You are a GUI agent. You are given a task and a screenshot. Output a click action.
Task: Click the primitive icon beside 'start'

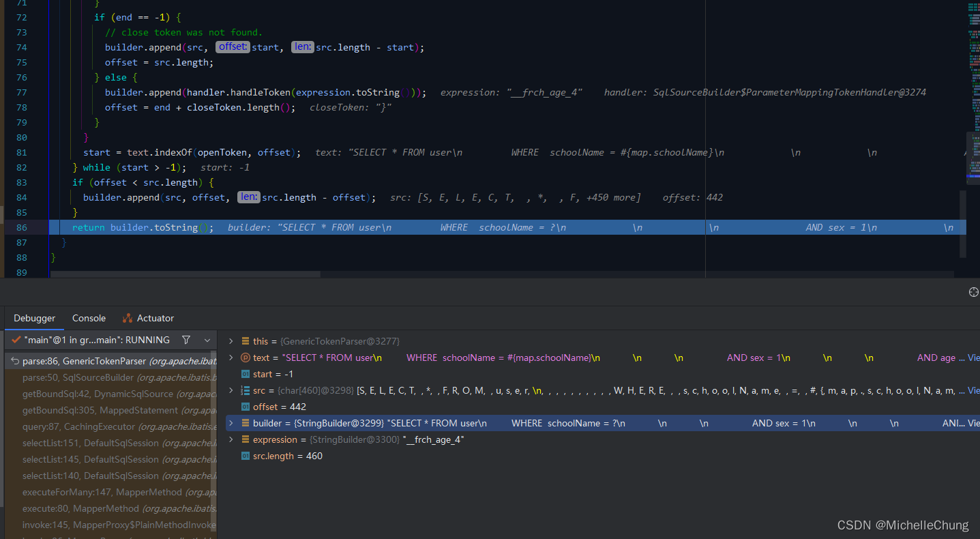(246, 374)
